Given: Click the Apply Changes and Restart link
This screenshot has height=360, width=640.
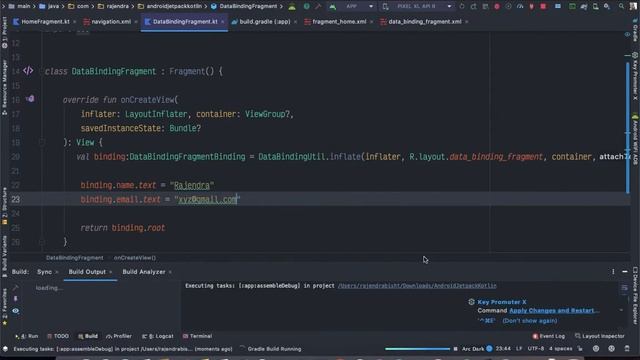Looking at the screenshot, I should [x=554, y=311].
